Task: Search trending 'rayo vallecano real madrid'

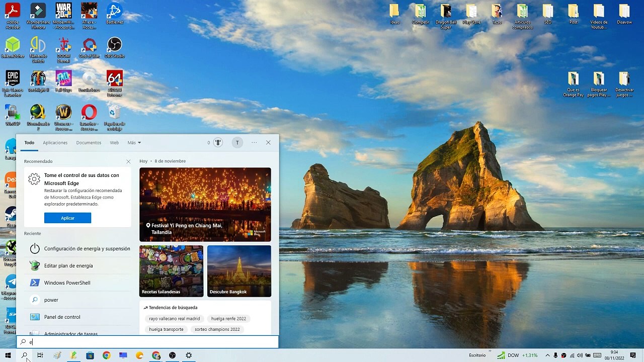Action: tap(175, 319)
